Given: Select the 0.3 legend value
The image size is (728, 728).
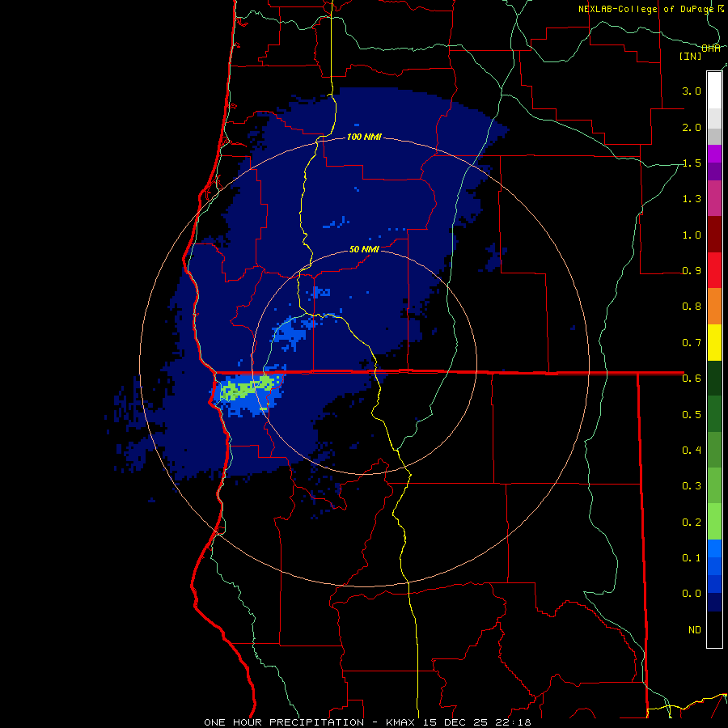Looking at the screenshot, I should [x=692, y=486].
